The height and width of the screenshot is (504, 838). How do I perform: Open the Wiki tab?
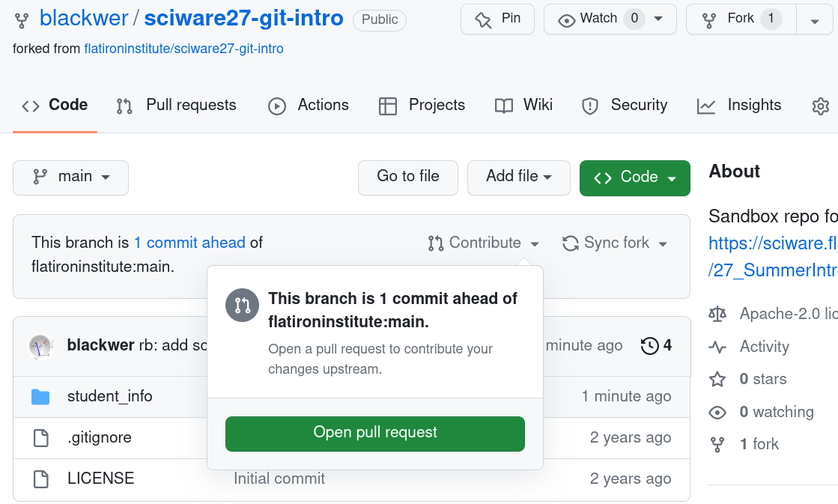523,106
